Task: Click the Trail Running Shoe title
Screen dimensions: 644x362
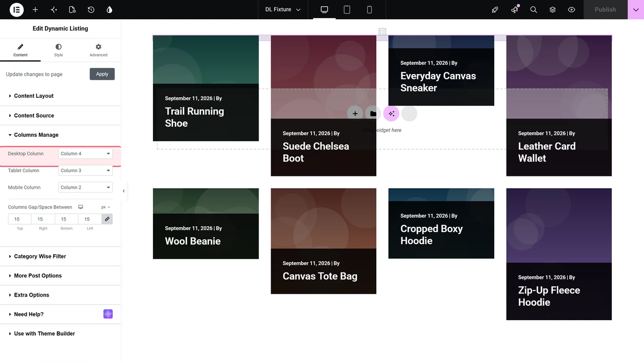Action: [x=194, y=117]
